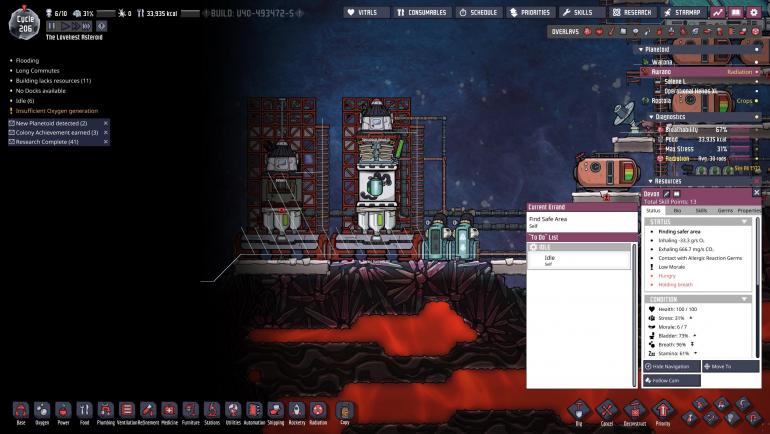This screenshot has height=434, width=770.
Task: Open the Base build category
Action: 21,410
